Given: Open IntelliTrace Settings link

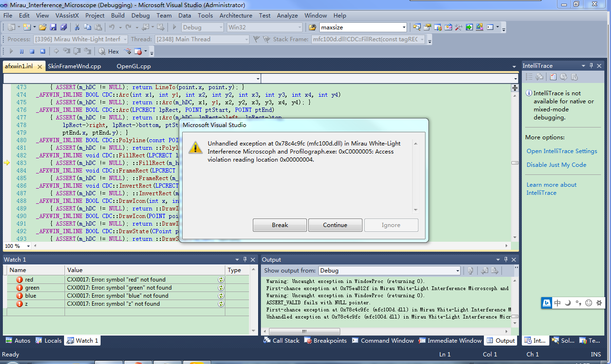Looking at the screenshot, I should click(x=562, y=151).
